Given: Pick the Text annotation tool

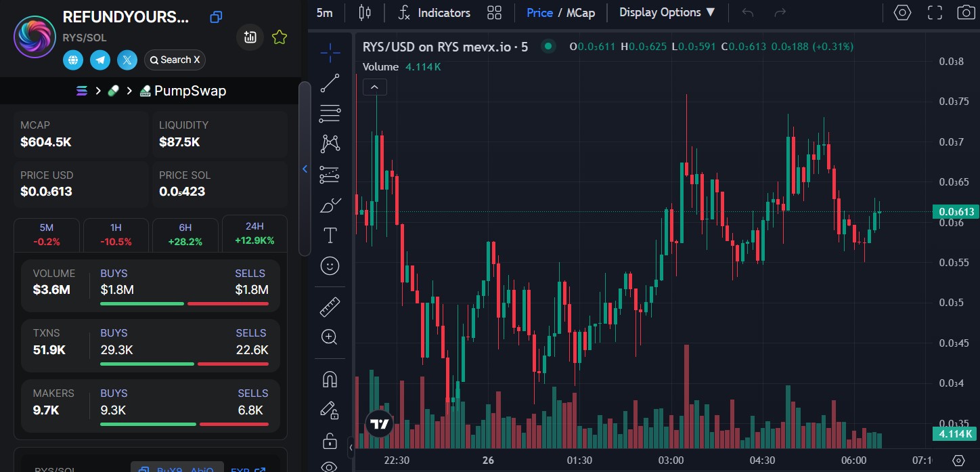Looking at the screenshot, I should (x=330, y=236).
